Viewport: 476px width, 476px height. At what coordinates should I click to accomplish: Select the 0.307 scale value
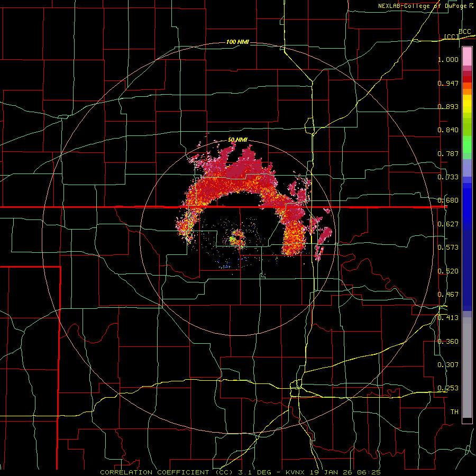[x=448, y=365]
